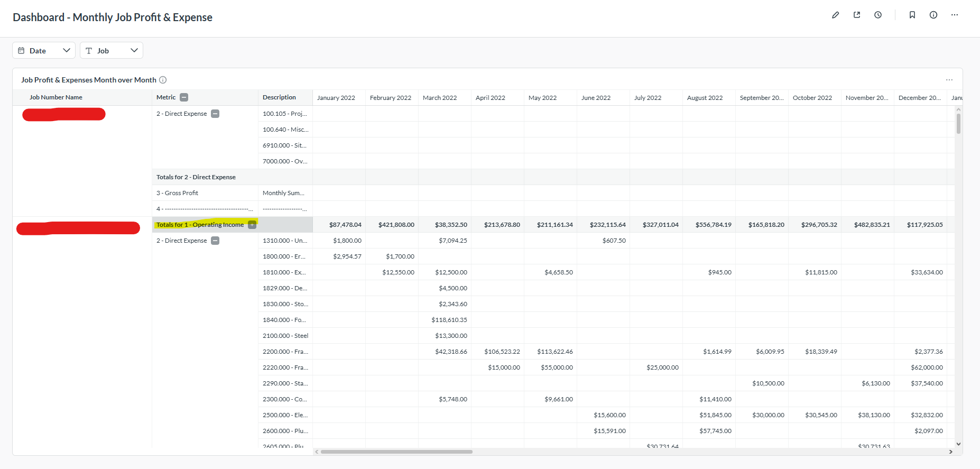Click the vertical scrollbar down arrow
The height and width of the screenshot is (469, 980).
click(958, 444)
